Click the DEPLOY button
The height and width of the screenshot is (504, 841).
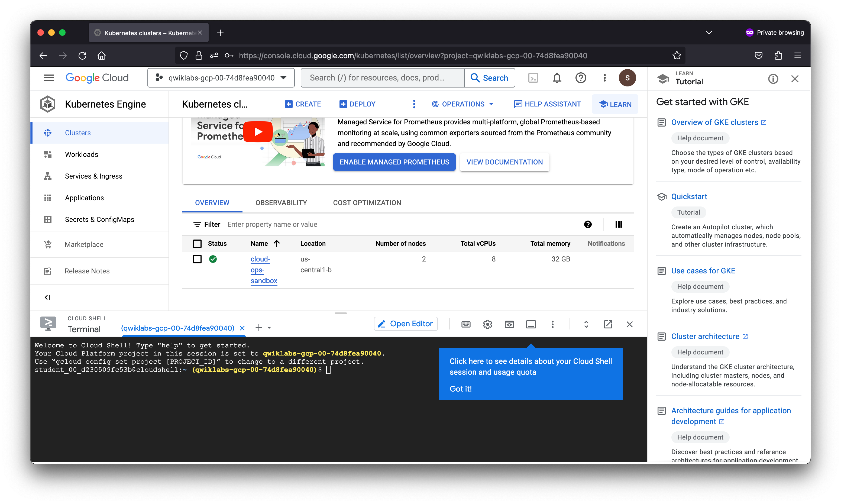coord(357,104)
